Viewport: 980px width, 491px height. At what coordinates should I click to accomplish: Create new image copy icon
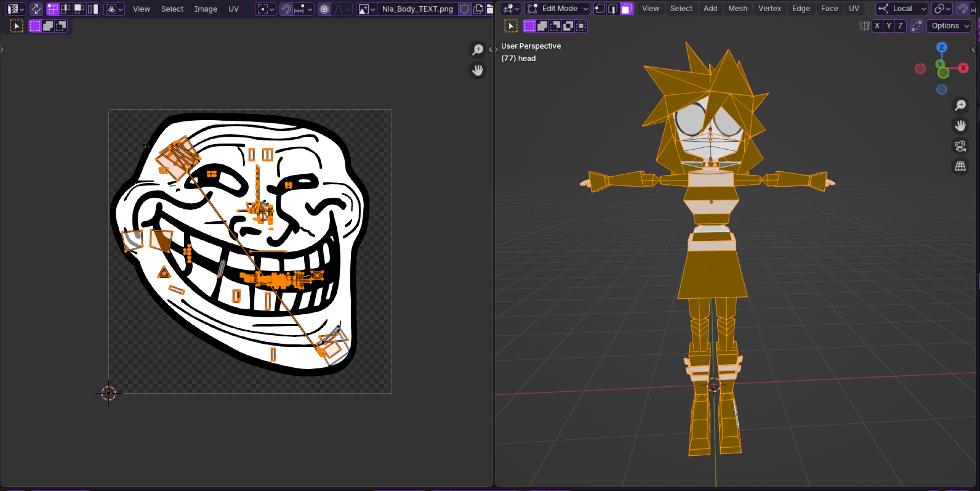pos(478,9)
